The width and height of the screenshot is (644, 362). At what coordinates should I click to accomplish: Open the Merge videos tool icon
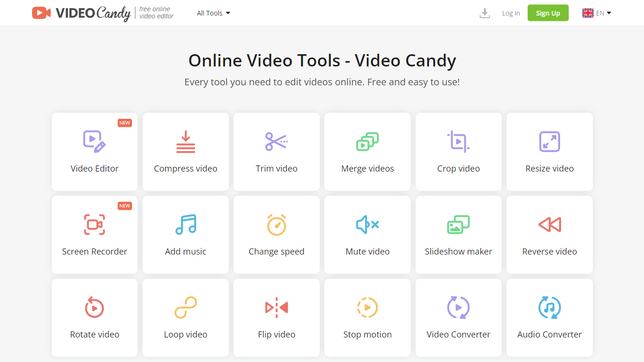[x=367, y=141]
